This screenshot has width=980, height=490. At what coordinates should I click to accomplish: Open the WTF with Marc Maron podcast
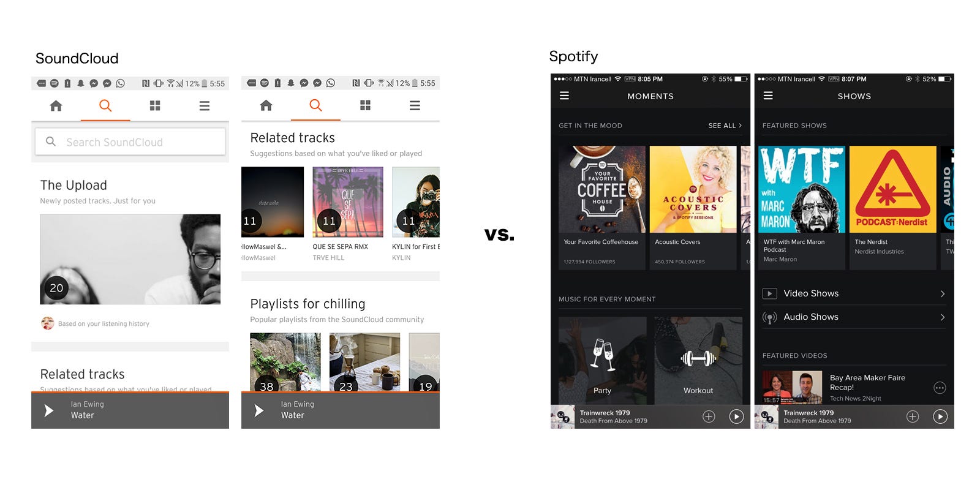point(802,208)
